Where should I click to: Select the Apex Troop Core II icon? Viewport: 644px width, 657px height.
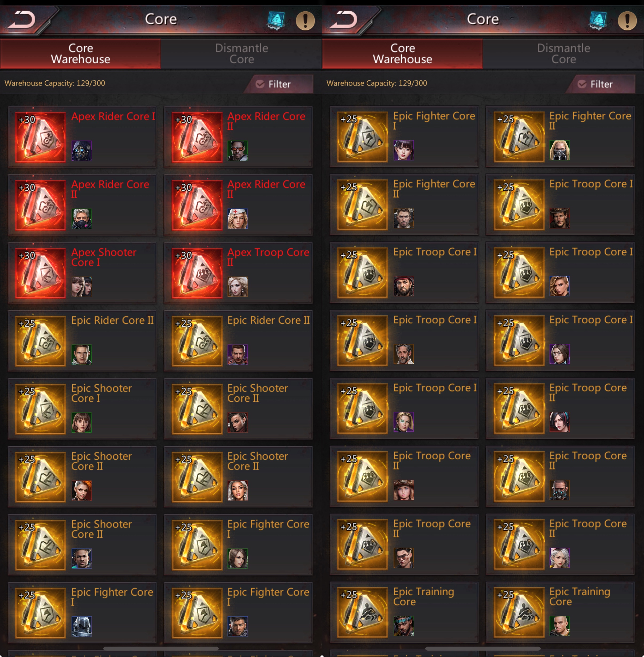197,273
